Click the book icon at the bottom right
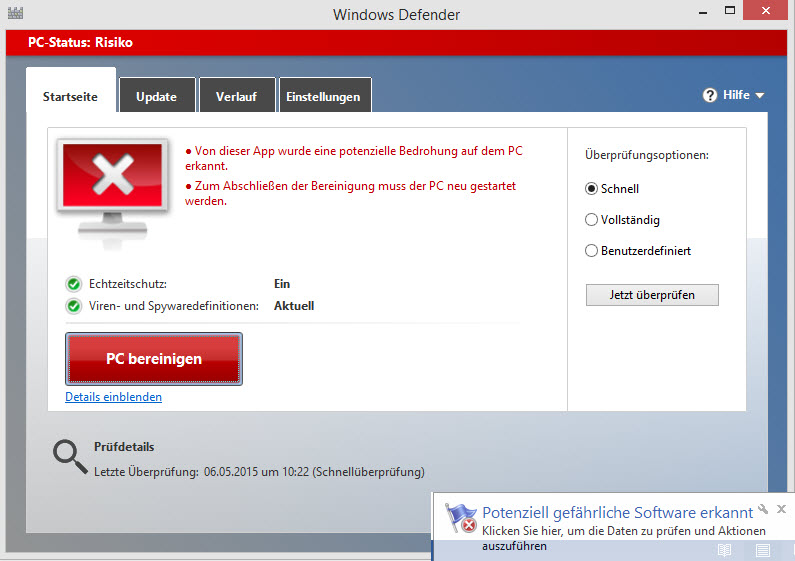The height and width of the screenshot is (561, 795). 725,550
